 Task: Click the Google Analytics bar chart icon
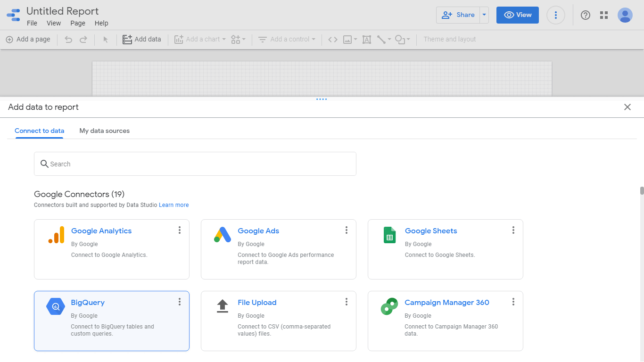(x=57, y=235)
